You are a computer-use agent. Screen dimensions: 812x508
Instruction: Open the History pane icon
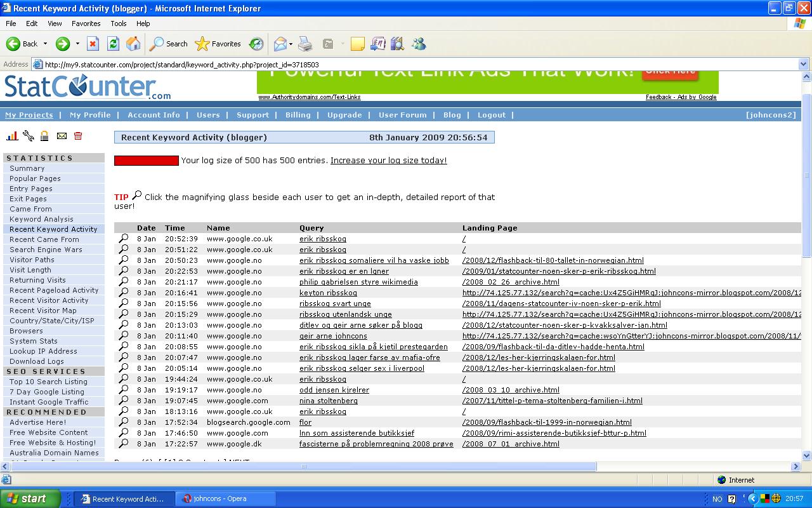pos(256,44)
